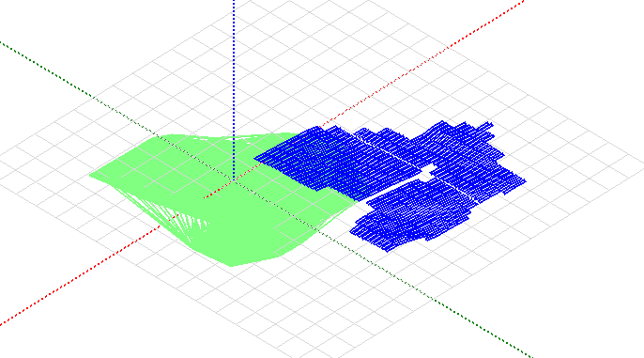
Task: Click the bottom corner of blue toolpath
Action: coord(387,249)
